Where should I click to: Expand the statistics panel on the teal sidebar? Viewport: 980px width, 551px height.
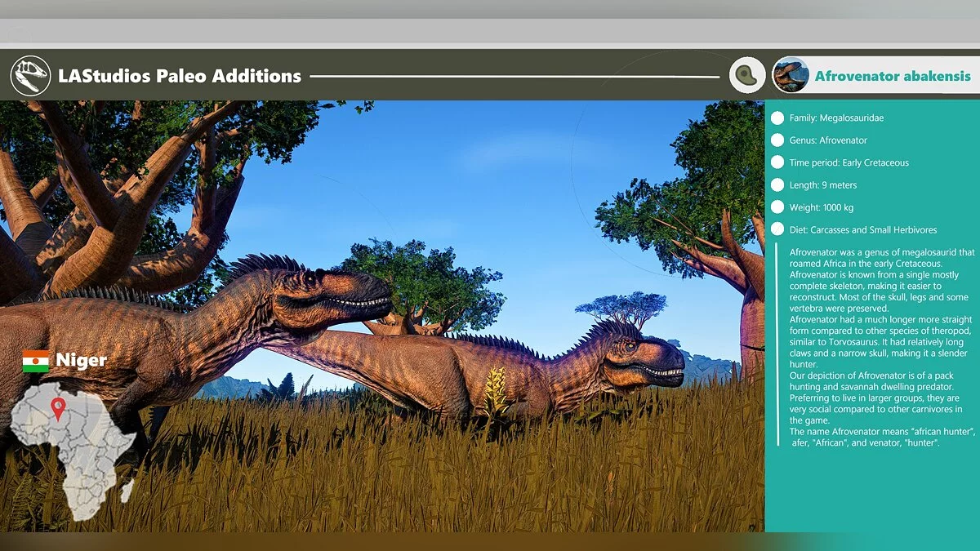tap(866, 171)
